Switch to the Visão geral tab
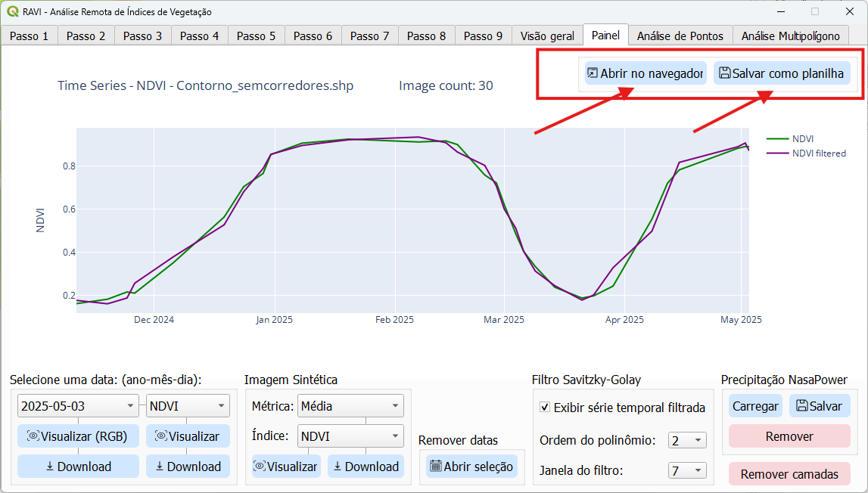 pyautogui.click(x=547, y=36)
